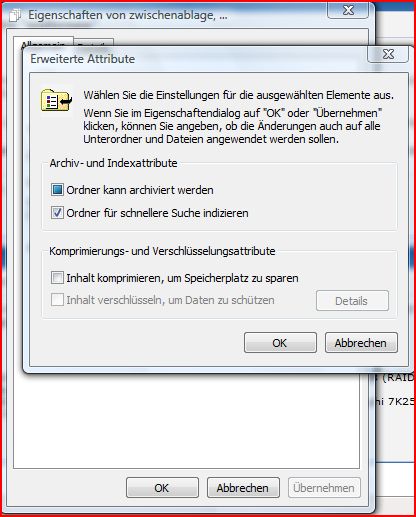Check 'Inhalt verschlüsseln, um Daten zu schützen'
The width and height of the screenshot is (416, 517).
point(57,300)
